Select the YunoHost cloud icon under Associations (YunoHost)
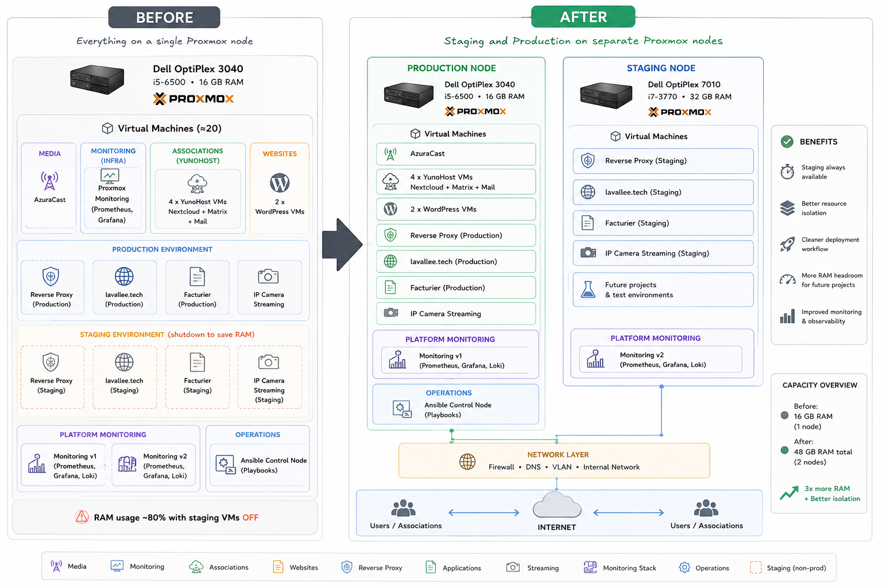Screen dimensions: 882x588 pos(198,184)
